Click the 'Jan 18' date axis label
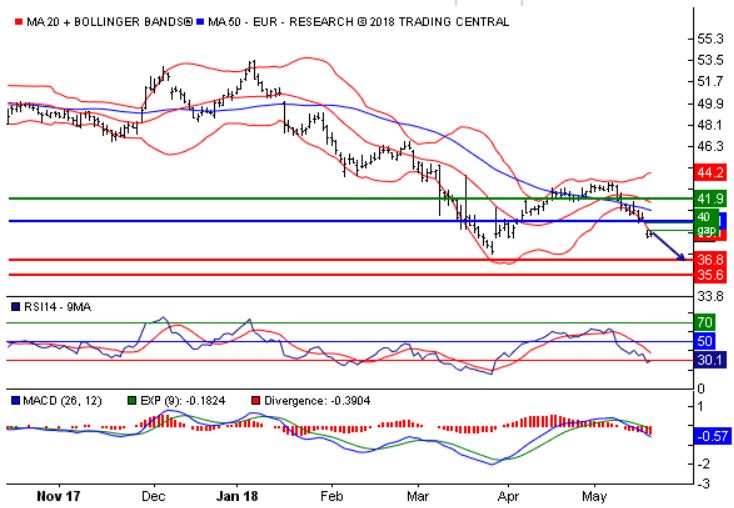 (x=237, y=496)
